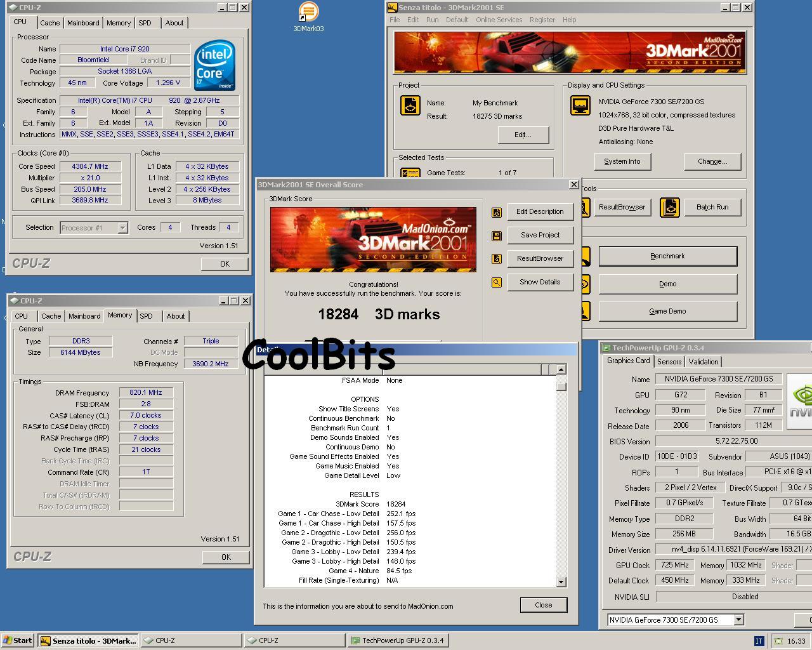Image resolution: width=812 pixels, height=650 pixels.
Task: Click the display monitor icon in 3DMark2001
Action: click(x=580, y=105)
